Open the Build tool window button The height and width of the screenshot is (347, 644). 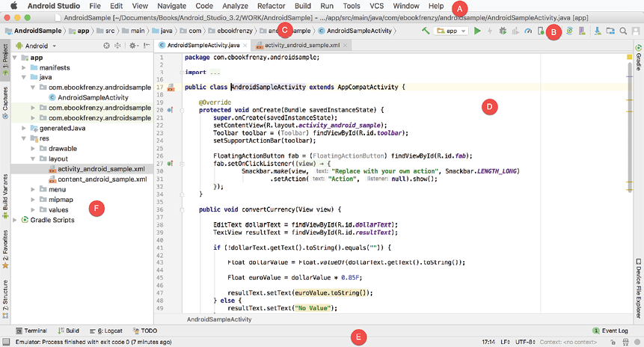[69, 331]
